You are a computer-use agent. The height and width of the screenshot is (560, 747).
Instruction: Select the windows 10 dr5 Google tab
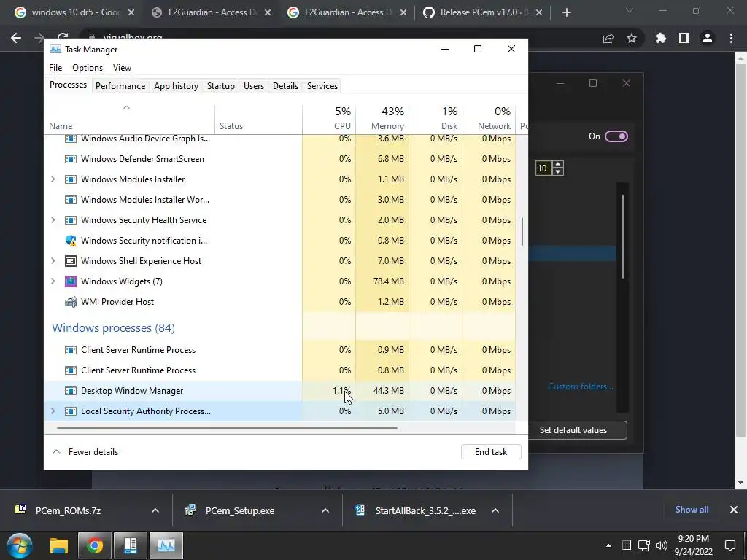[x=74, y=12]
